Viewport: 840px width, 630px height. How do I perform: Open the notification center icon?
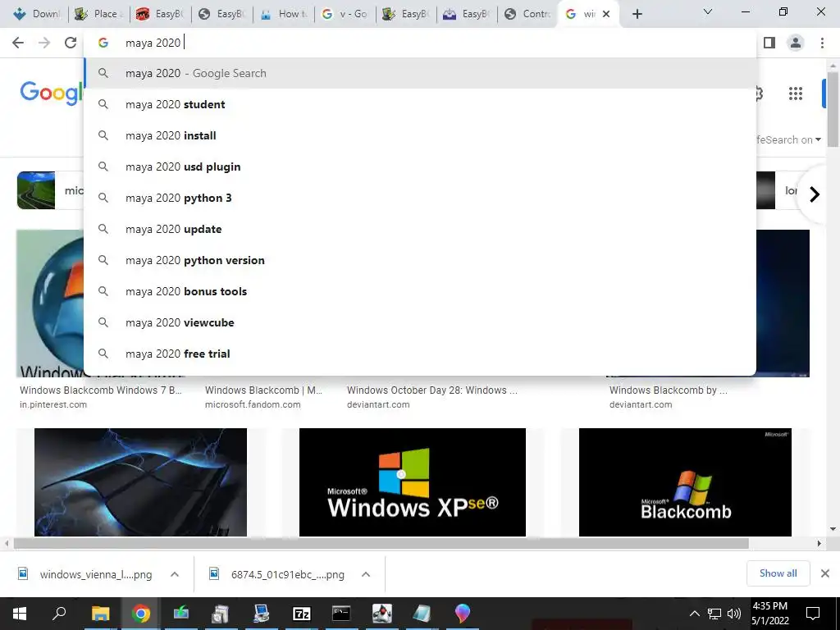(813, 614)
